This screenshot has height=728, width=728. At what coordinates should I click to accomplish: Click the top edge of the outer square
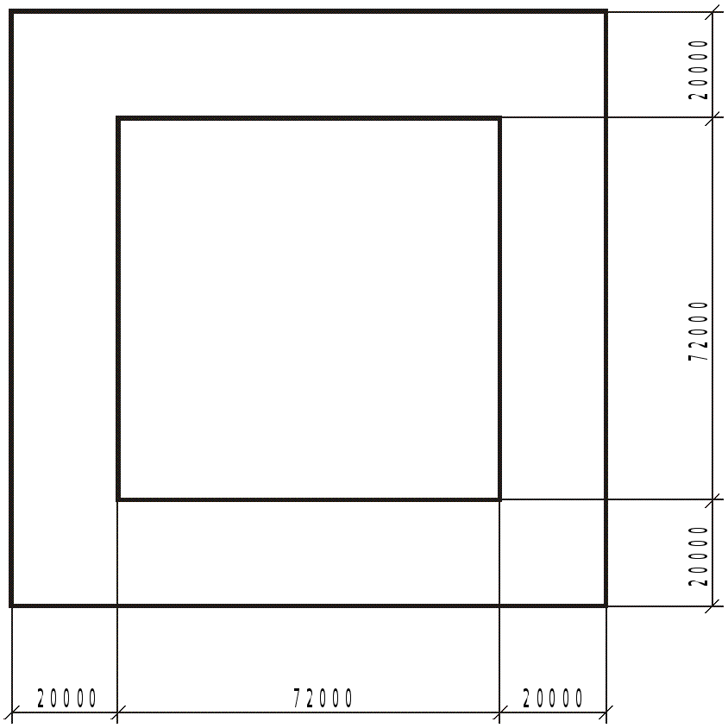coord(309,12)
